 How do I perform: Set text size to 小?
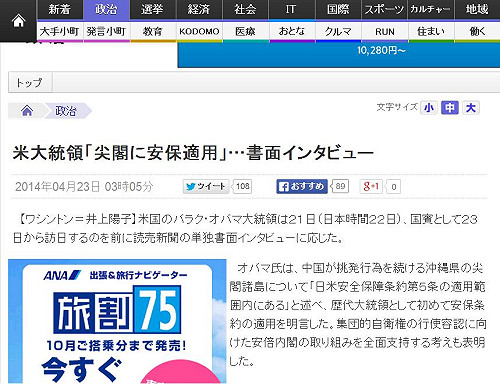pos(429,108)
